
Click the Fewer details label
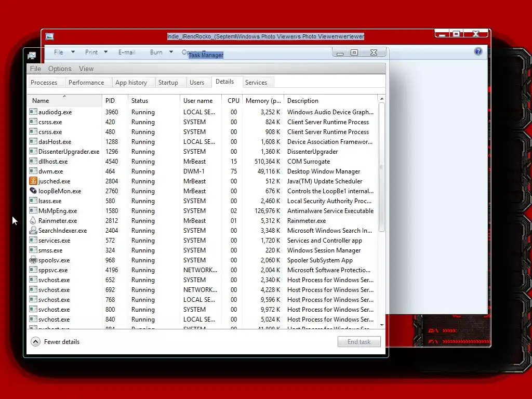click(62, 342)
